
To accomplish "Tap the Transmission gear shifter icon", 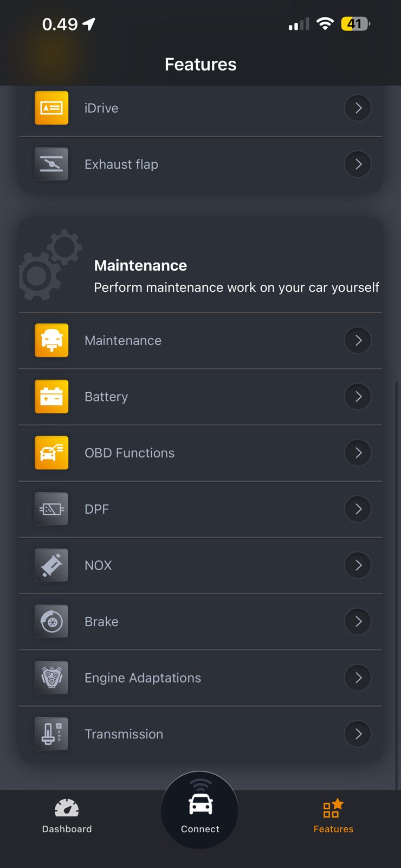I will (51, 734).
